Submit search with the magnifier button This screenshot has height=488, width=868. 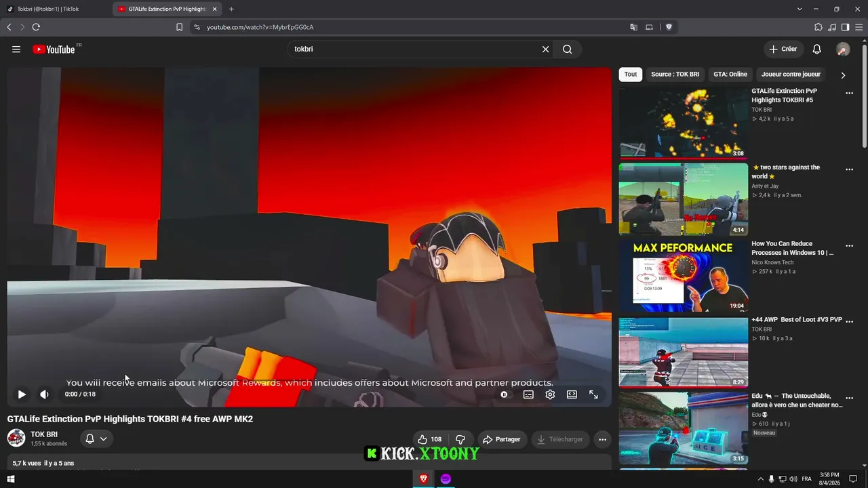tap(568, 49)
